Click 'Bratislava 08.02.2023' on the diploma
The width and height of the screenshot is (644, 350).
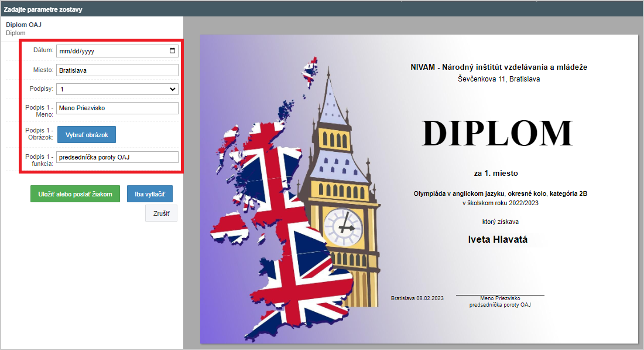pyautogui.click(x=417, y=298)
